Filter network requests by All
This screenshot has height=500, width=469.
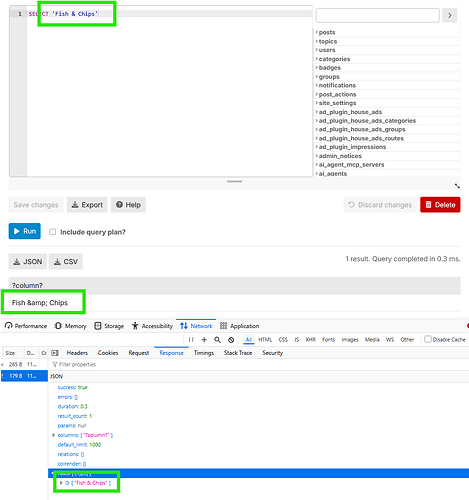tap(248, 339)
